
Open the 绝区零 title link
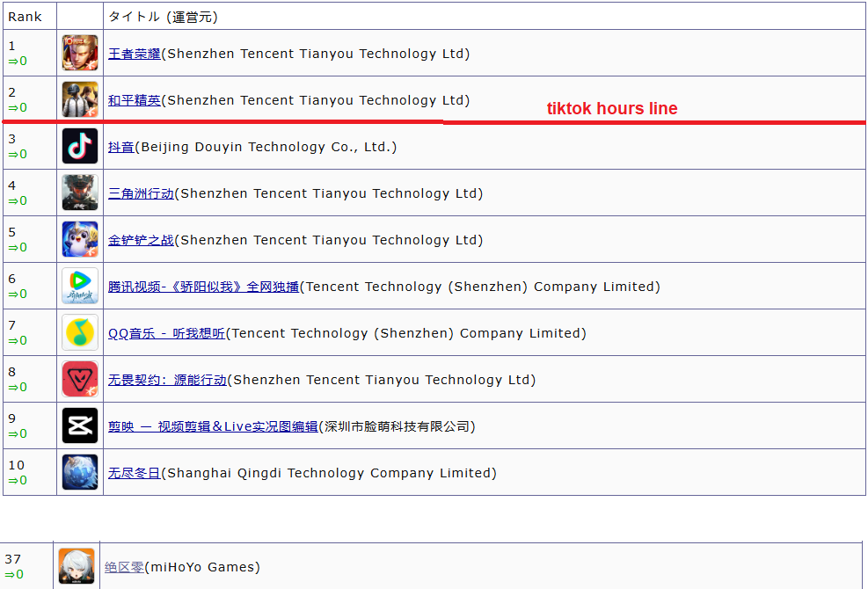coord(125,567)
